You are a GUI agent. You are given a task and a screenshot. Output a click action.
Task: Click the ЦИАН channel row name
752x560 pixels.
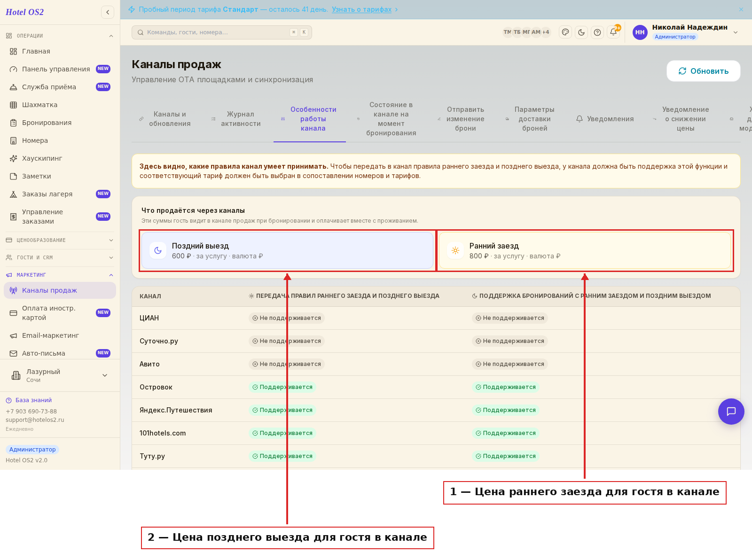[149, 318]
